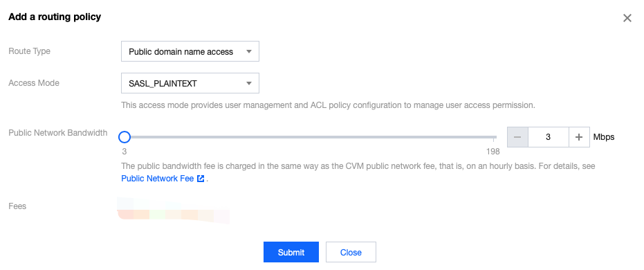644x270 pixels.
Task: Decrease bandwidth with the minus button
Action: 517,137
